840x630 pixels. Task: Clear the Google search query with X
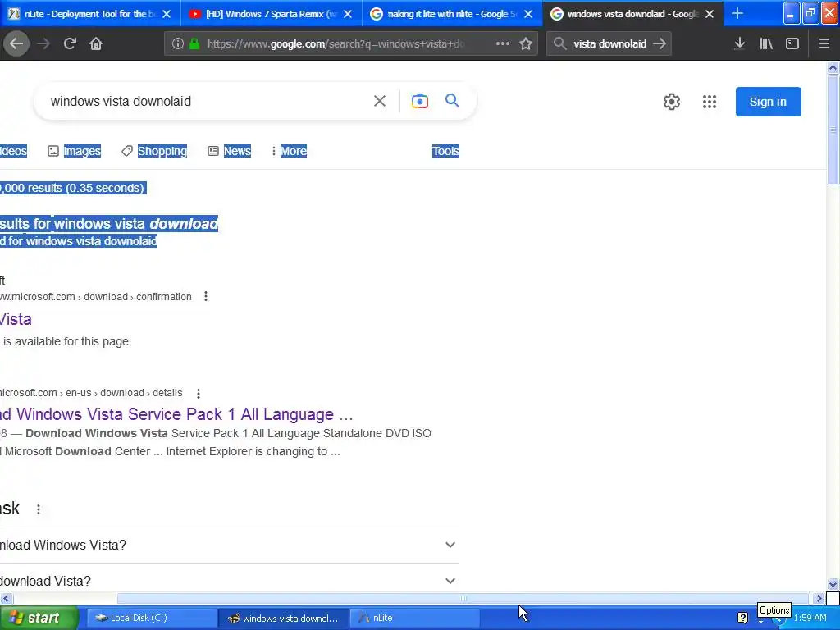(380, 101)
